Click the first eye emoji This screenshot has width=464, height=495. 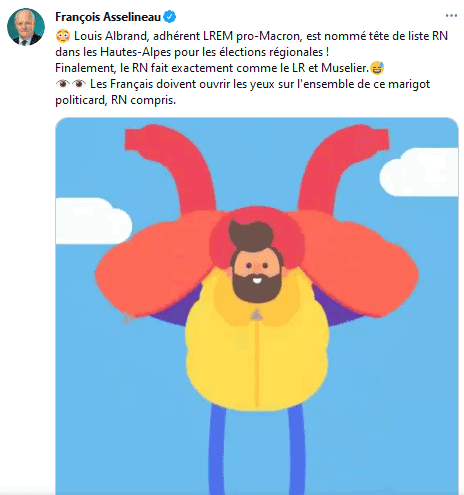63,84
